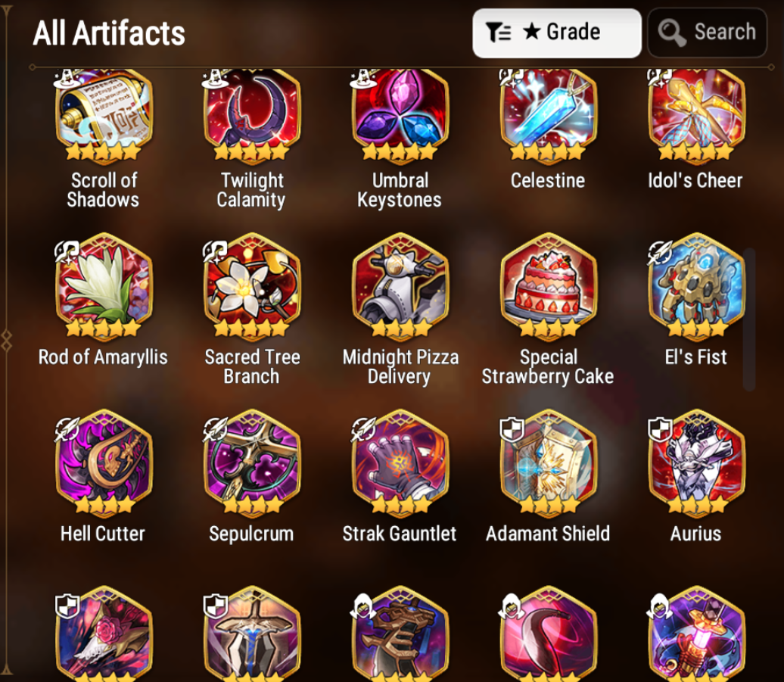
Task: Click the magnifying glass search icon
Action: [671, 33]
